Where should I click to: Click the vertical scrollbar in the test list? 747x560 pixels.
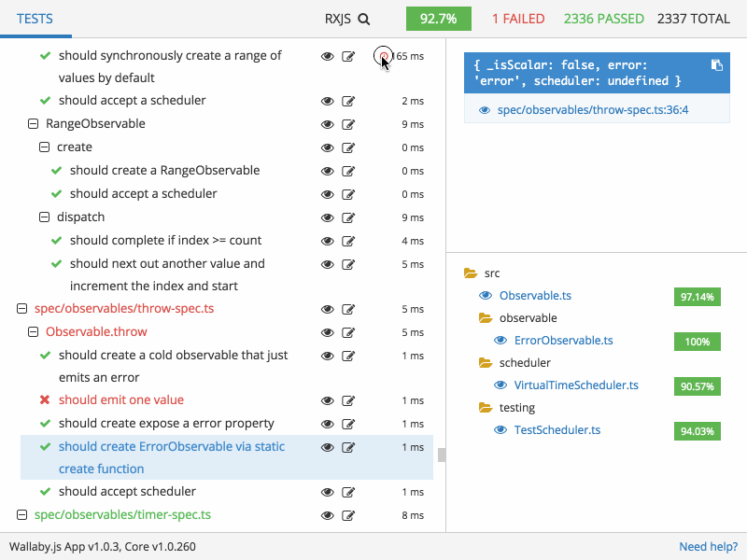click(444, 457)
